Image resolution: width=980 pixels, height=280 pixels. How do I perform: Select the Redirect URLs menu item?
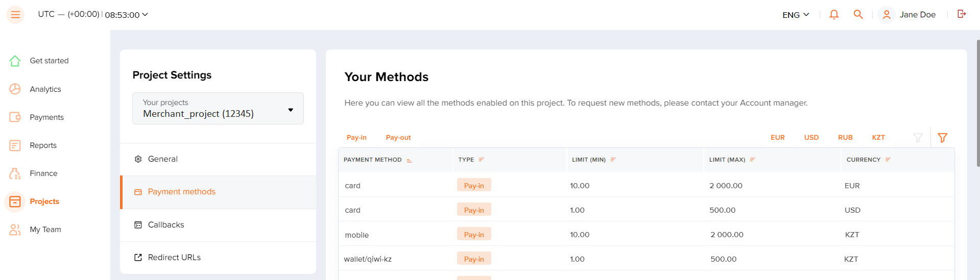point(218,258)
